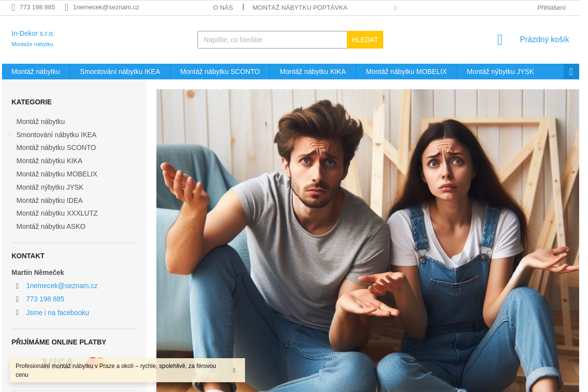Click the shopping cart icon
This screenshot has height=392, width=588.
tap(499, 40)
